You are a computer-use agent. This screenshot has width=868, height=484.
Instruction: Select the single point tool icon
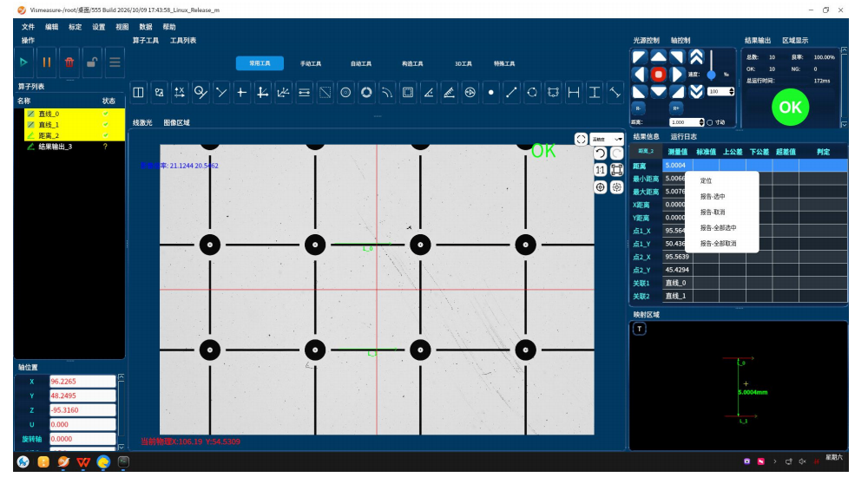pos(491,92)
